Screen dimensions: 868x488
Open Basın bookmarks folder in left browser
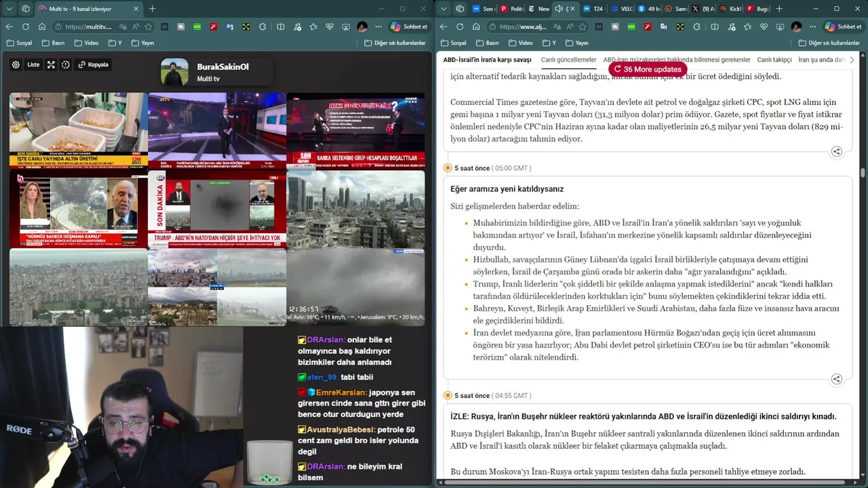(53, 43)
